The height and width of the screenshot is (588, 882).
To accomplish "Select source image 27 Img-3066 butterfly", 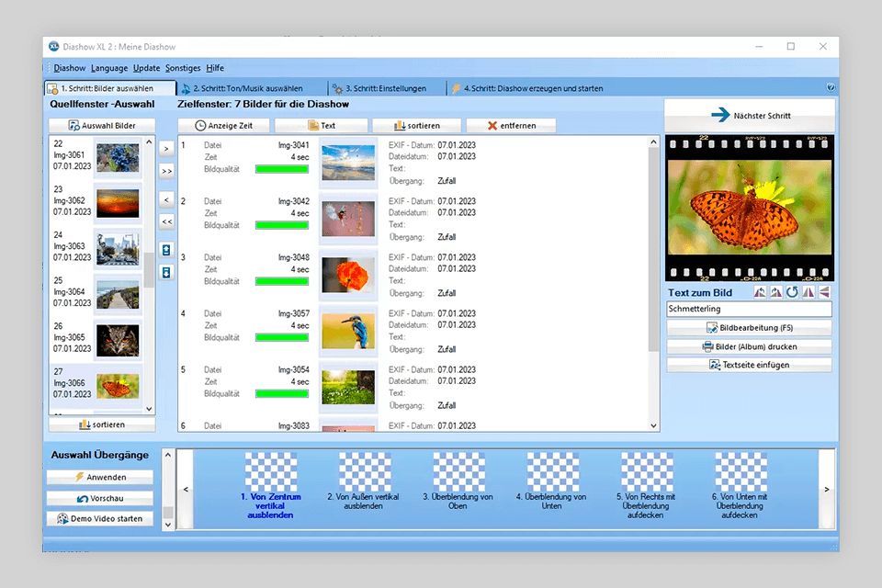I will pyautogui.click(x=96, y=386).
